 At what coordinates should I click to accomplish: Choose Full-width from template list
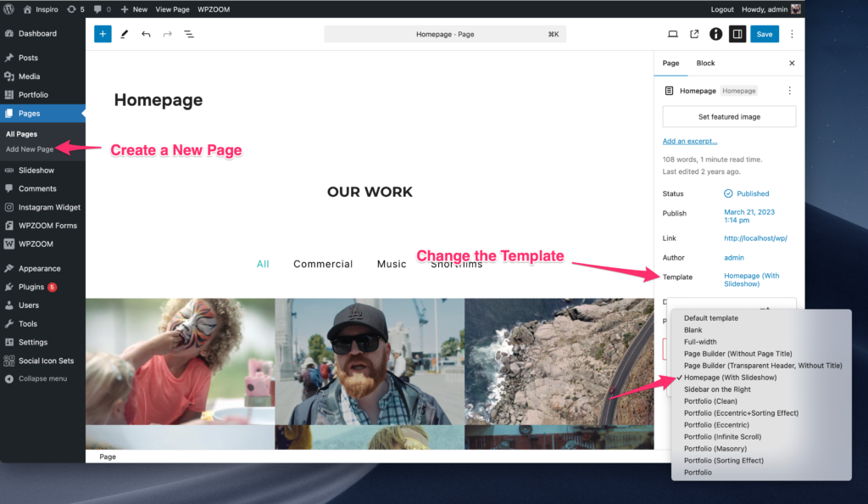click(700, 342)
